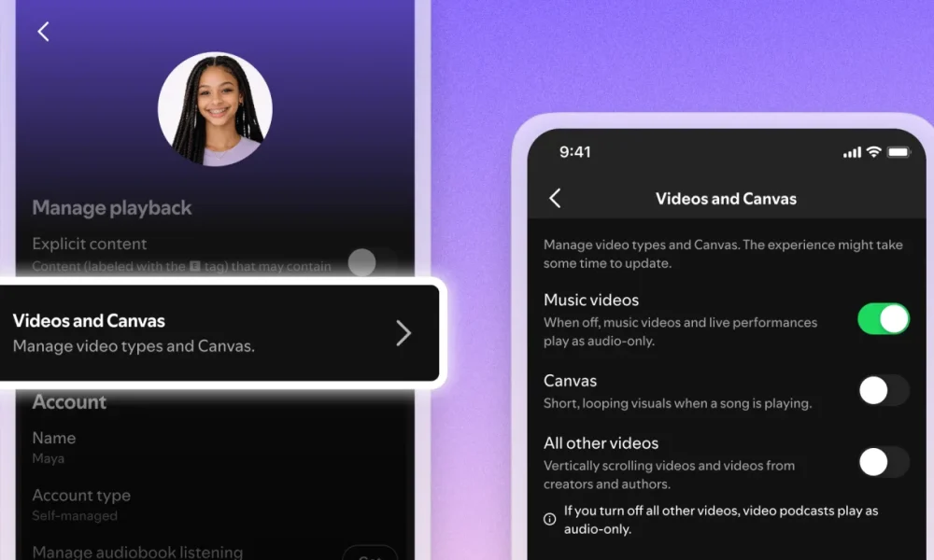Tap the back arrow above the profile photo

point(43,31)
